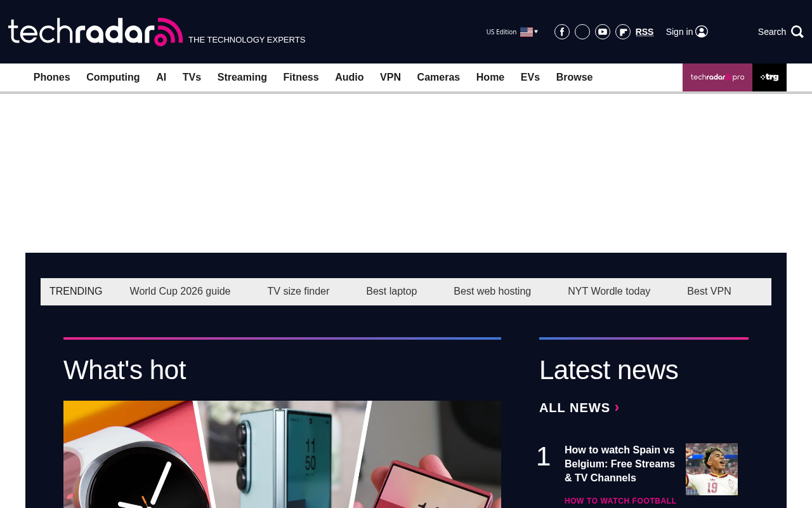The height and width of the screenshot is (508, 812).
Task: Expand the Browse menu
Action: pyautogui.click(x=575, y=77)
